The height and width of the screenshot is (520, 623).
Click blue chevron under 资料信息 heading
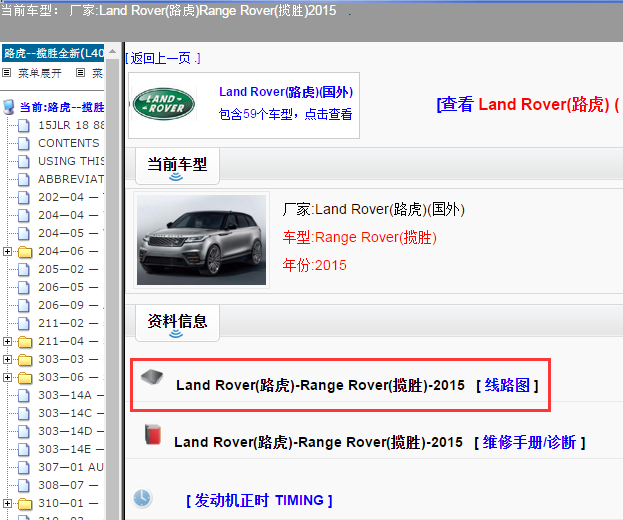pyautogui.click(x=176, y=334)
